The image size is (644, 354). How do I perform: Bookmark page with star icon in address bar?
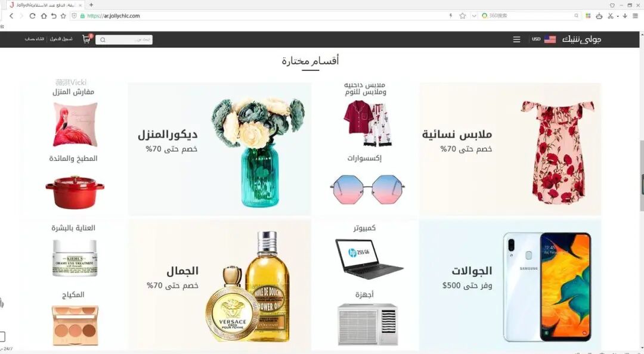coord(463,15)
